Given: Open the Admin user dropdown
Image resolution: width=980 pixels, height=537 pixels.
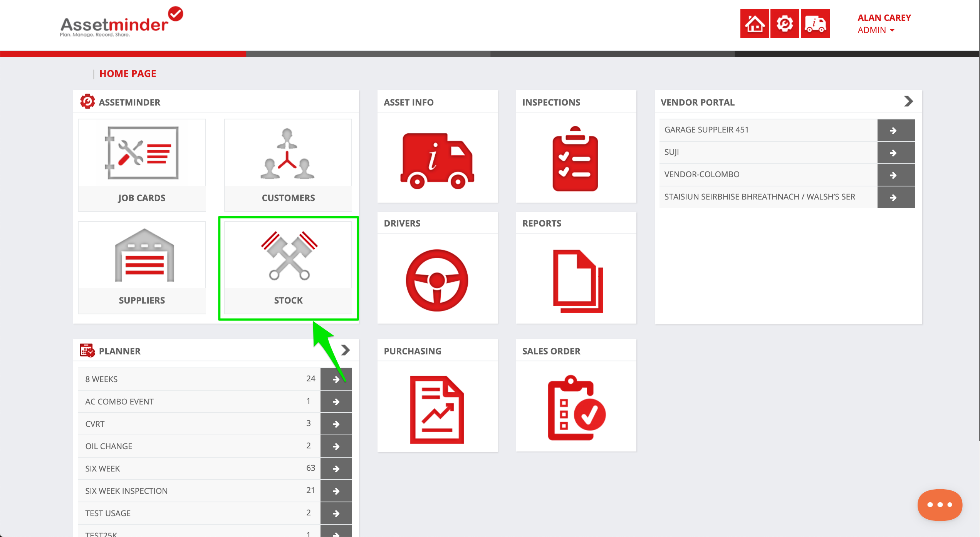Looking at the screenshot, I should coord(876,30).
